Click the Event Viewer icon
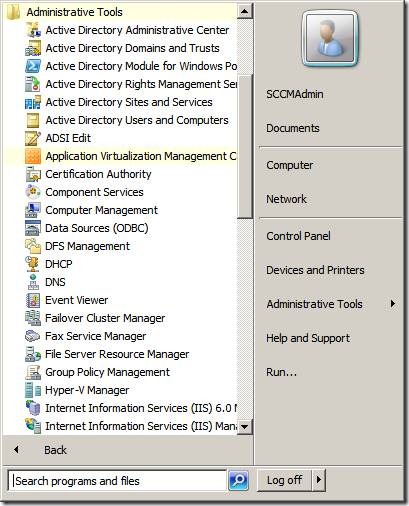This screenshot has height=506, width=409. tap(33, 300)
